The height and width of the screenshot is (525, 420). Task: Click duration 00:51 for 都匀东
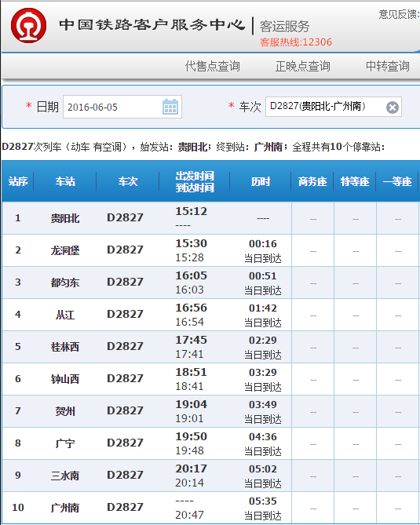[x=262, y=276]
